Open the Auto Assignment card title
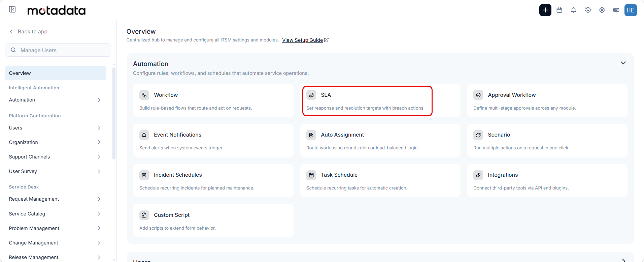Screen dimensions: 644x262 coord(342,135)
